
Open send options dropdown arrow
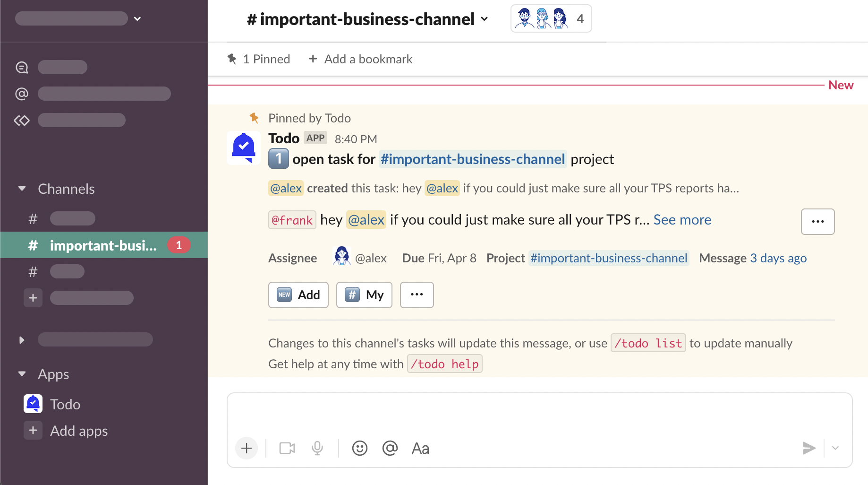(x=835, y=448)
